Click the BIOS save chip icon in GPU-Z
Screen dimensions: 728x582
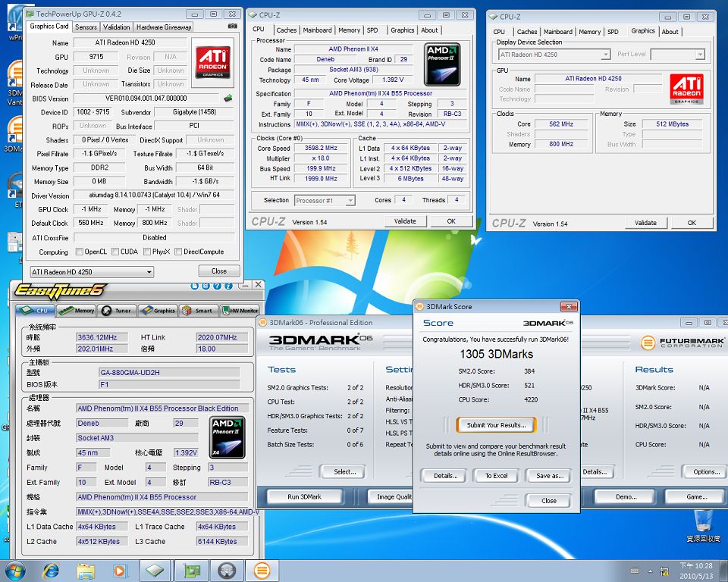click(x=228, y=98)
